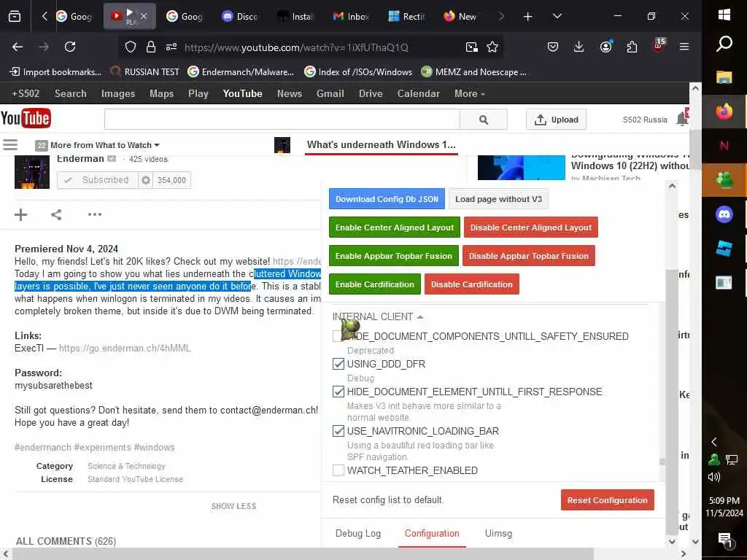The width and height of the screenshot is (747, 560).
Task: Click the YouTube logo
Action: click(26, 118)
